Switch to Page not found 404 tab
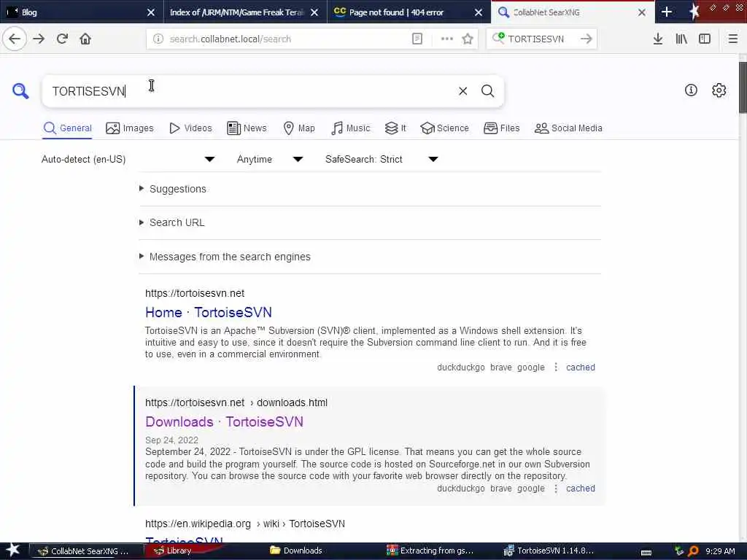 [409, 12]
